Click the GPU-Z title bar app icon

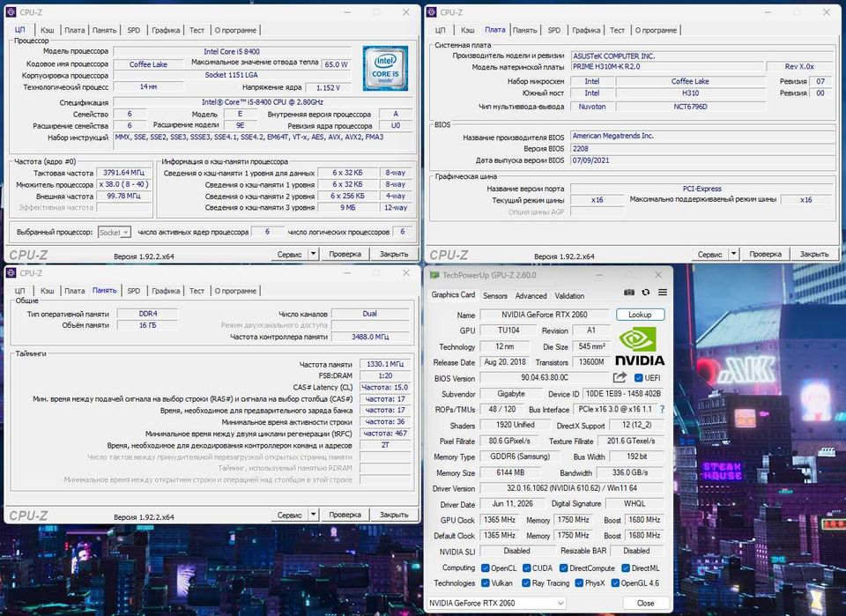coord(434,275)
